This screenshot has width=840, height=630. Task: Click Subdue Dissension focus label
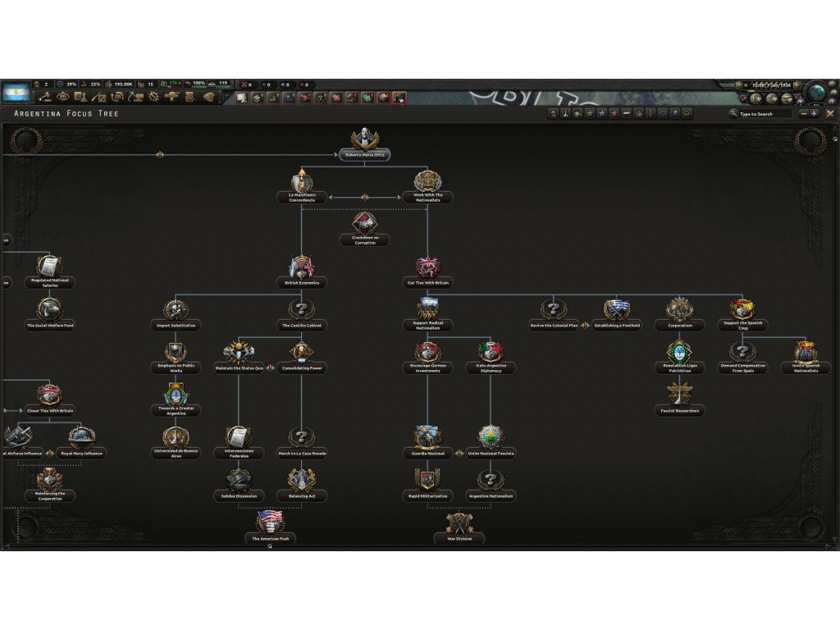239,496
